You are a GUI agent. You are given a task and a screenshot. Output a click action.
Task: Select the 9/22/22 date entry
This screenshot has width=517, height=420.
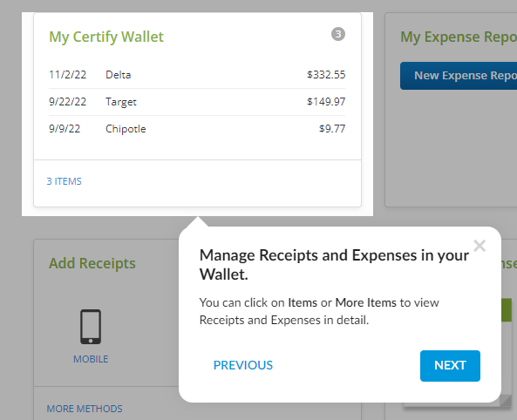click(68, 102)
